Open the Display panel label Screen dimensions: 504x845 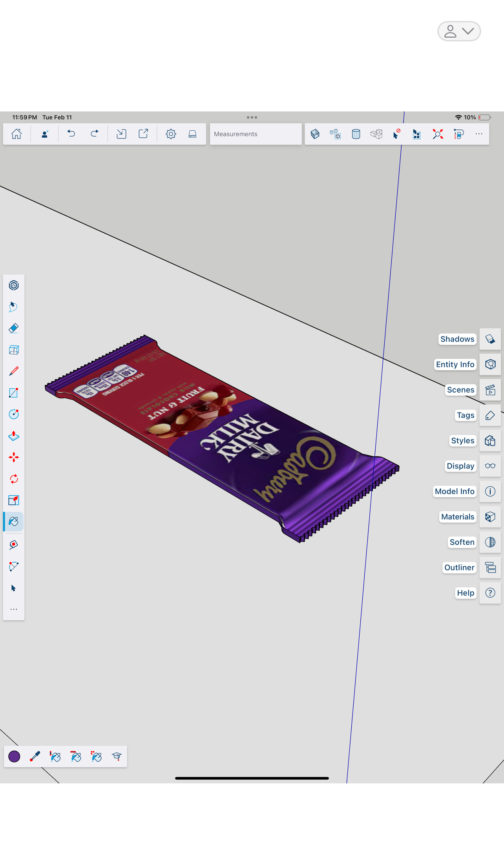(x=460, y=466)
